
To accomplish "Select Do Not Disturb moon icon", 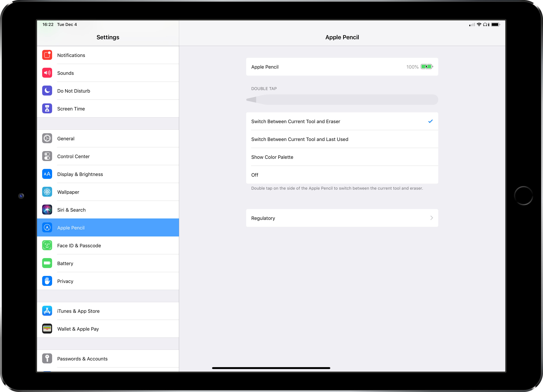I will pos(47,91).
